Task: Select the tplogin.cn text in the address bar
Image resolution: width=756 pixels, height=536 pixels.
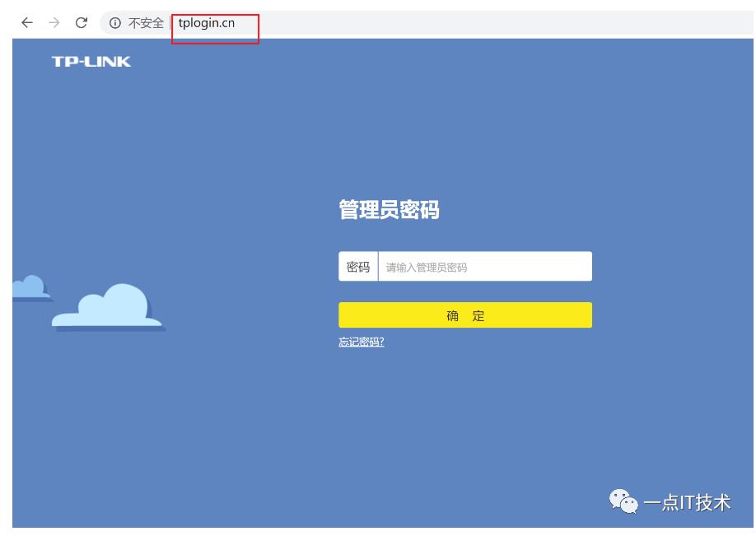Action: click(206, 23)
